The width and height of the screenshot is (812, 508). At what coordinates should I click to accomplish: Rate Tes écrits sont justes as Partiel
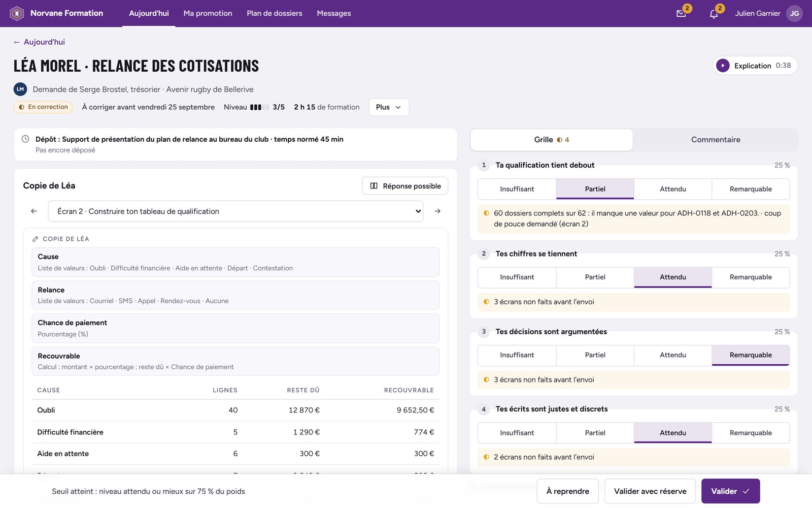595,433
